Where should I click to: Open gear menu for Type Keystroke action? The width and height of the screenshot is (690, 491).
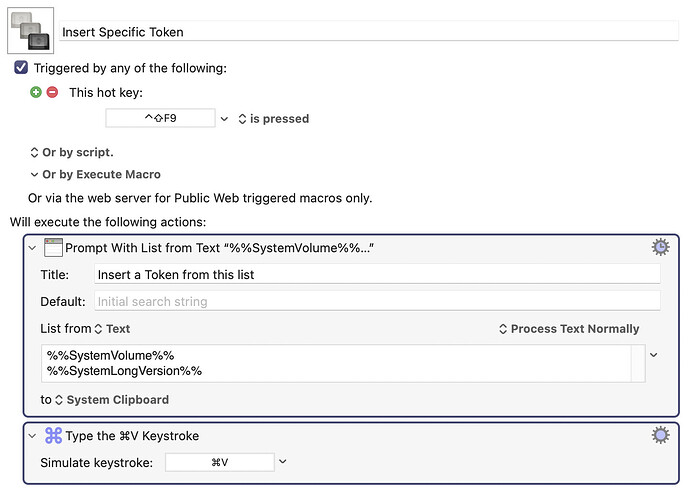[660, 435]
